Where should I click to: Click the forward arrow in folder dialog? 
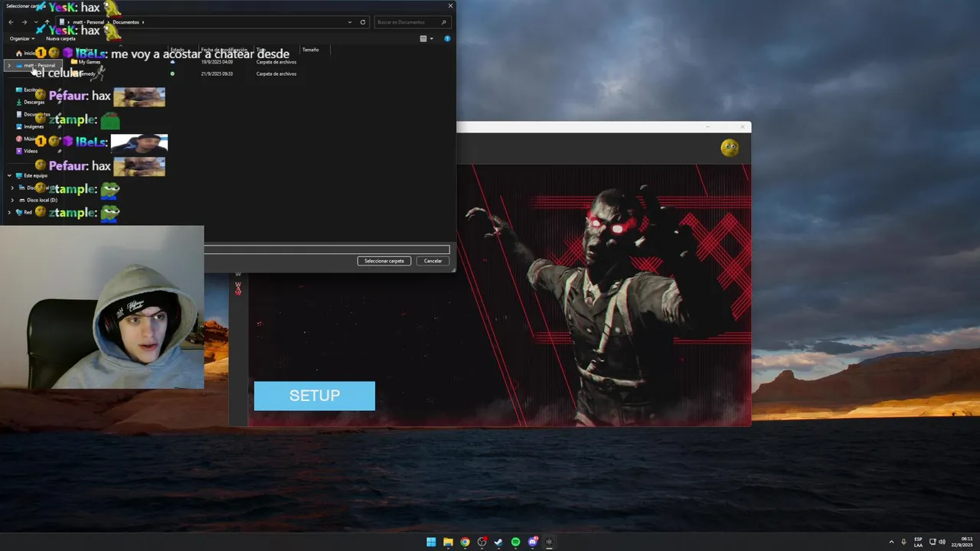pyautogui.click(x=24, y=22)
